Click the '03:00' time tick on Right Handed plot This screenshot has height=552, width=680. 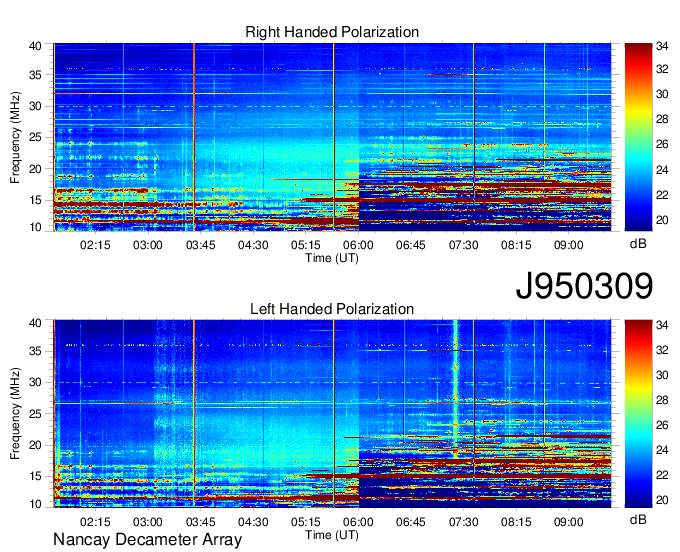pos(147,245)
